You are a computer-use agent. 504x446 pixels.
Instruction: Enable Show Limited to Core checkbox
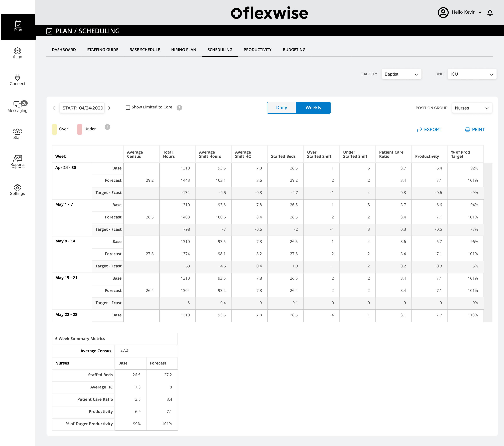pyautogui.click(x=128, y=108)
